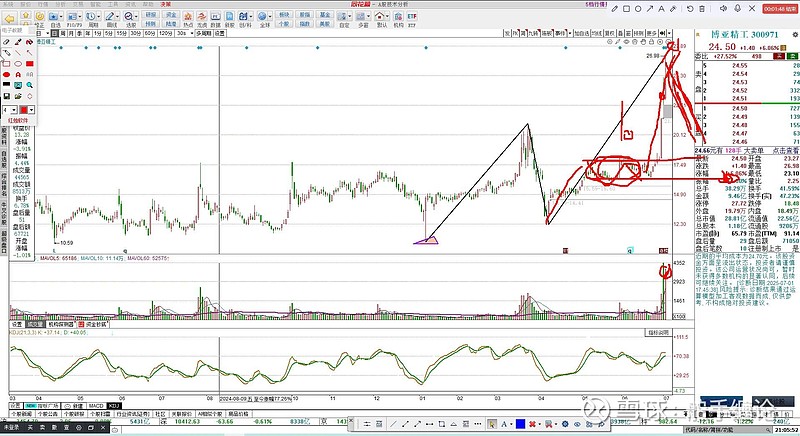The image size is (800, 436).
Task: Click the 资金 toolbar button
Action: point(171,14)
